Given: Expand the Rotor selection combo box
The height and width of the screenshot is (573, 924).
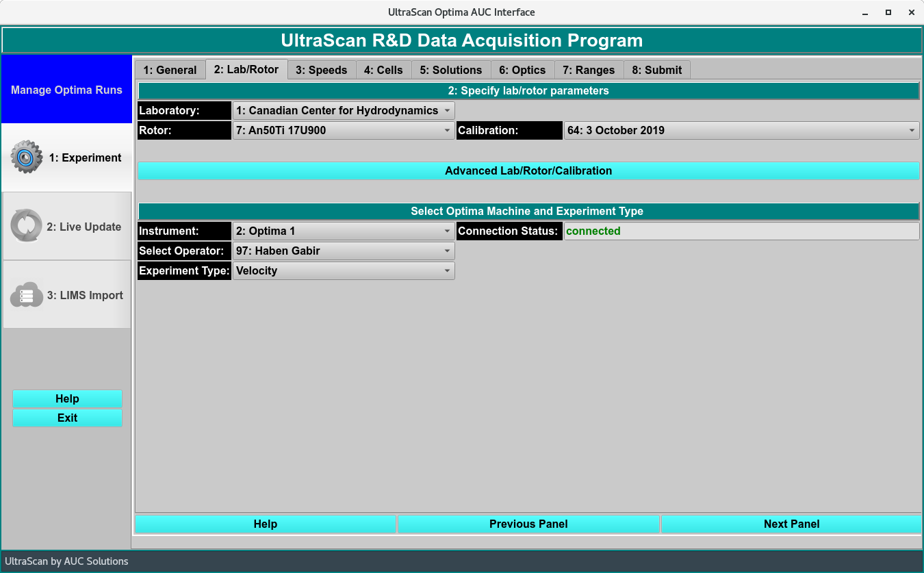Looking at the screenshot, I should point(343,130).
